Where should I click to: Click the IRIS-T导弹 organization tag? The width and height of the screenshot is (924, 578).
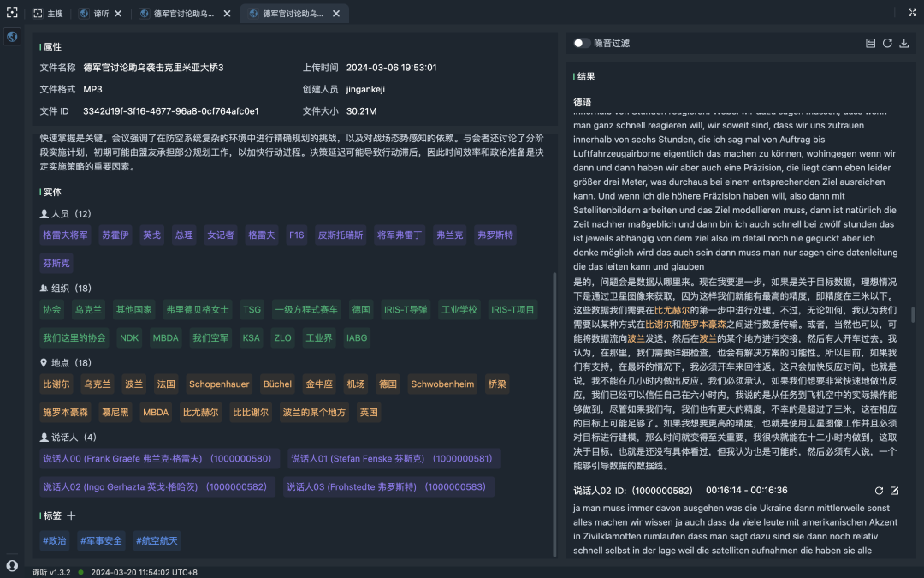[405, 310]
